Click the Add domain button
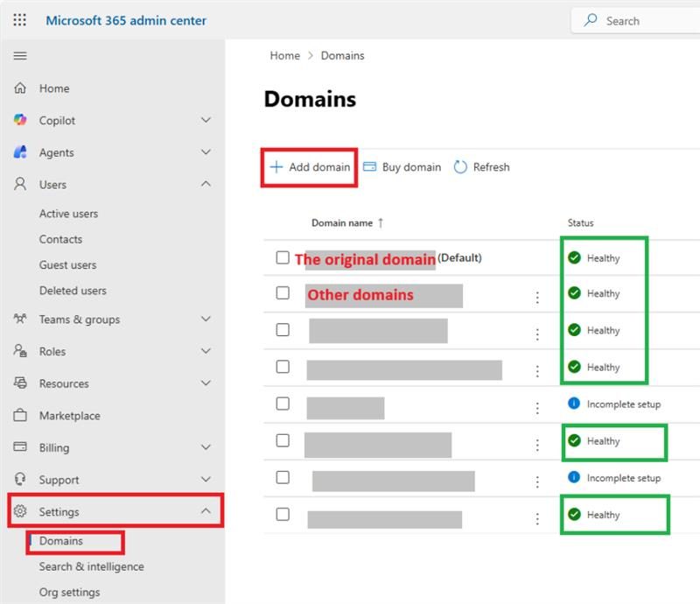The image size is (700, 604). pos(310,167)
